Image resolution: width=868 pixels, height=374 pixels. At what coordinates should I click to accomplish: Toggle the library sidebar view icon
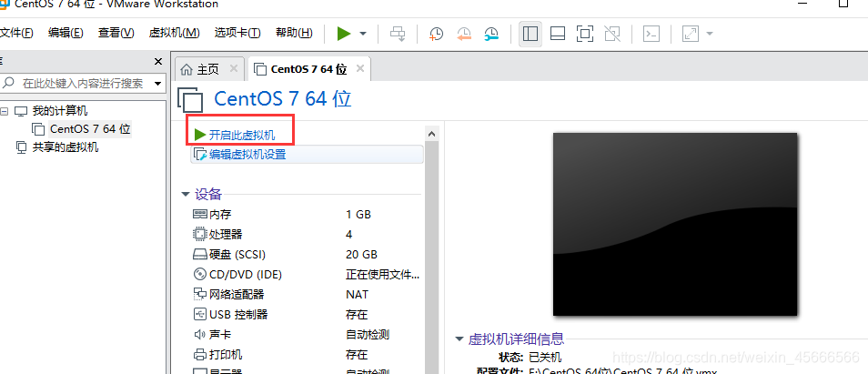coord(530,34)
